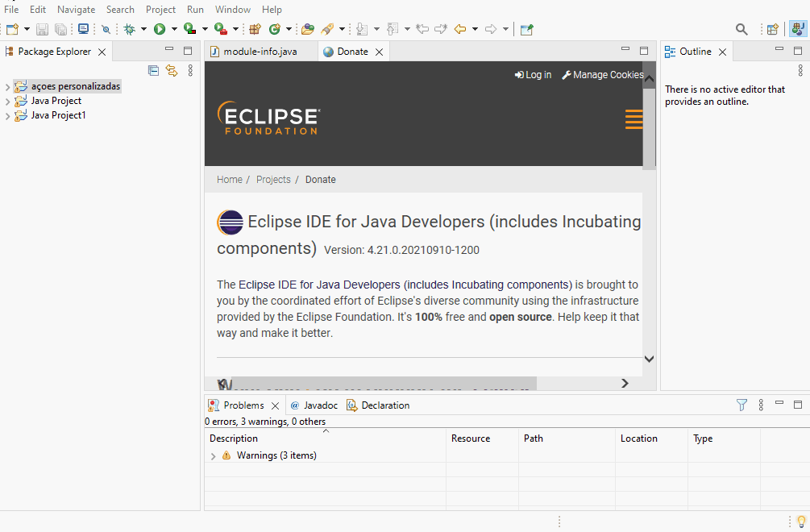
Task: Toggle Link with Editor in Package Explorer
Action: (x=172, y=71)
